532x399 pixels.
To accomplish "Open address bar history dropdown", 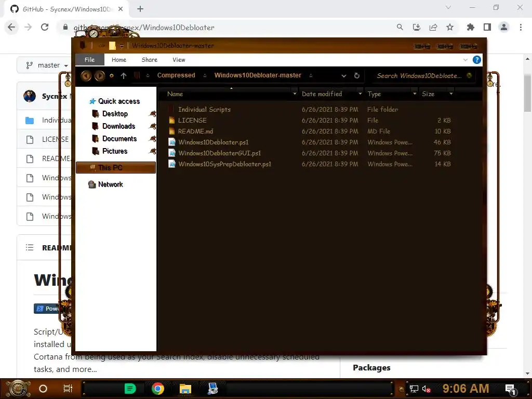I will (344, 76).
